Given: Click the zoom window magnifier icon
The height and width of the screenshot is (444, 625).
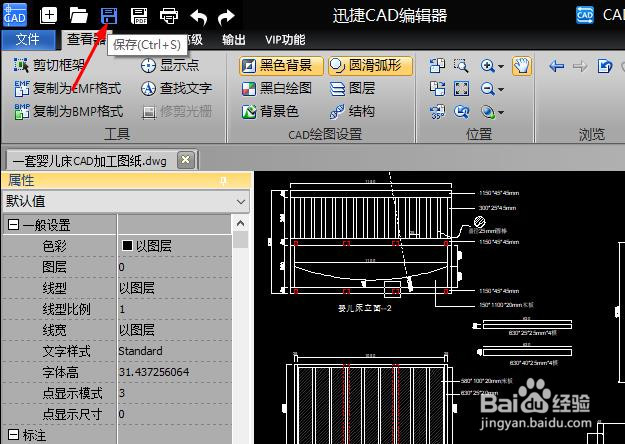Looking at the screenshot, I should (461, 66).
